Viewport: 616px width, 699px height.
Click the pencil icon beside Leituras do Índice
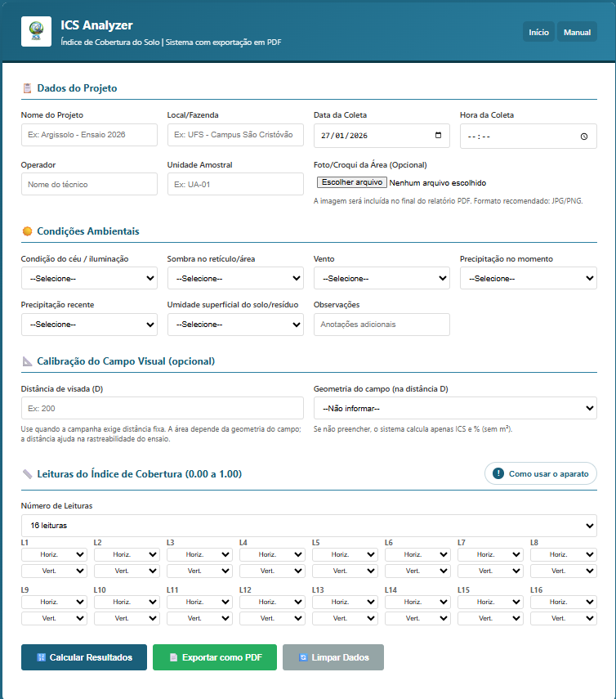click(x=28, y=474)
